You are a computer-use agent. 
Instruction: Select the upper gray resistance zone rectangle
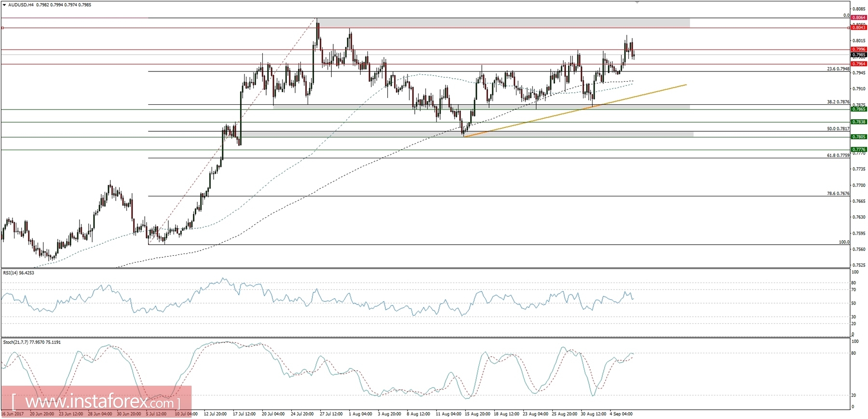[503, 23]
